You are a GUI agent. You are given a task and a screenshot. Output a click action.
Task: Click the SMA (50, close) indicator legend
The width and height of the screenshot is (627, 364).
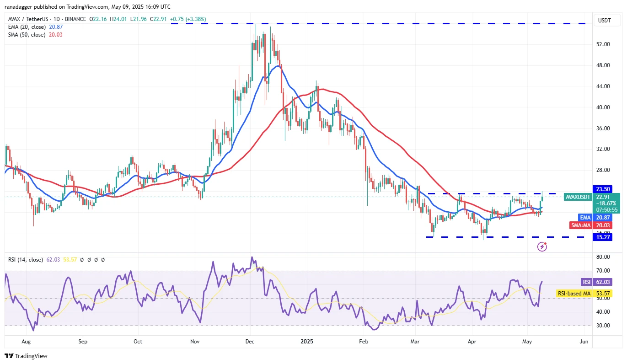click(27, 35)
